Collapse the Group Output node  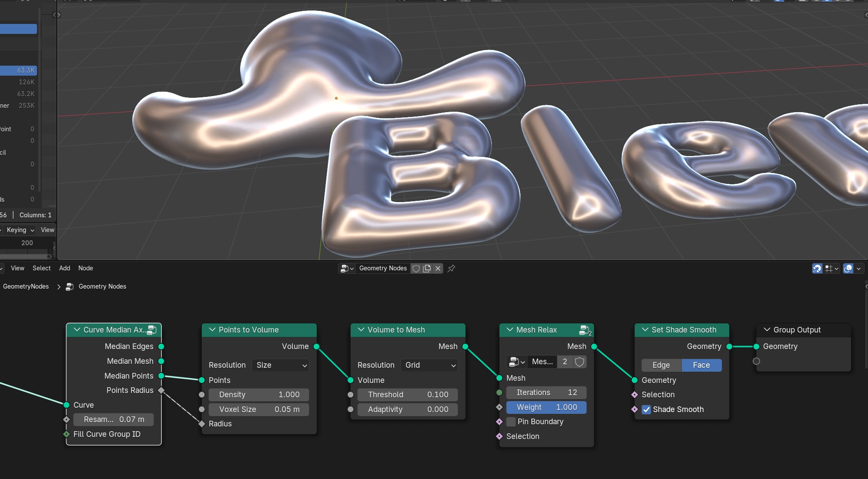767,330
